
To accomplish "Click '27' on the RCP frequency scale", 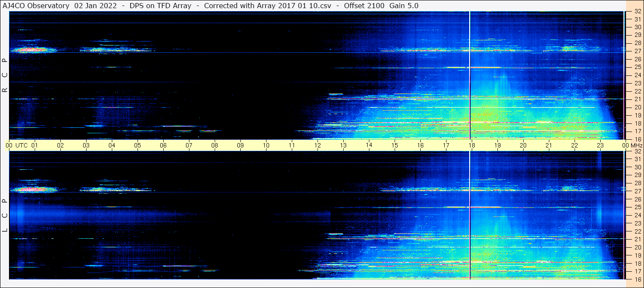I will tap(638, 51).
